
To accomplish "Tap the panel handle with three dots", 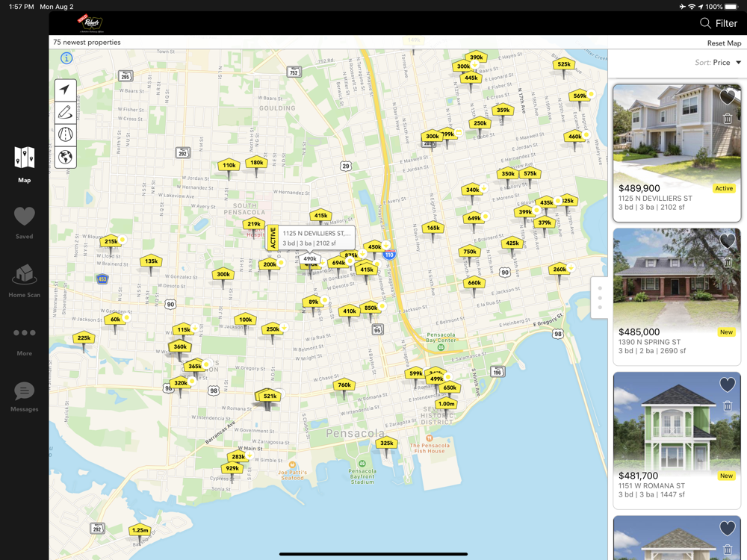I will pos(600,298).
